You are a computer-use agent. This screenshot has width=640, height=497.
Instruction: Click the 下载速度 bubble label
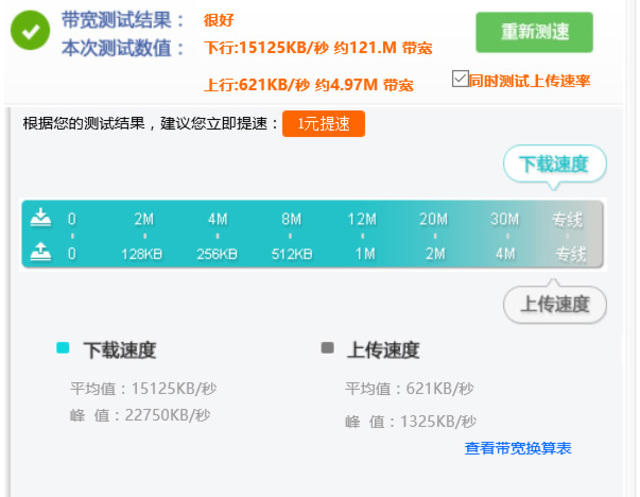tap(554, 164)
